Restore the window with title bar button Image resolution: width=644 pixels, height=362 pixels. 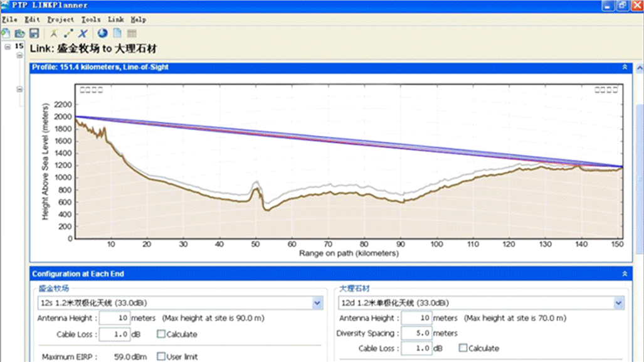tap(623, 6)
